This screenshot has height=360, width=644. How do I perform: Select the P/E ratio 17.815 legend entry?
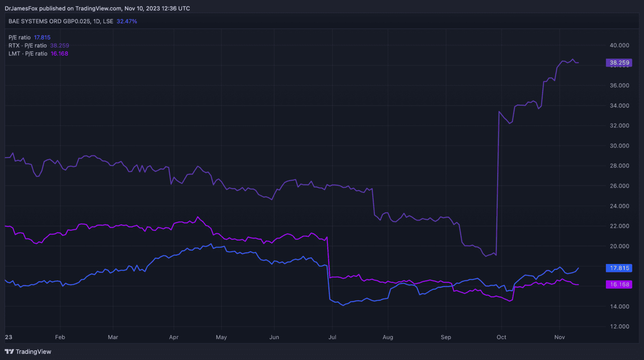tap(29, 38)
